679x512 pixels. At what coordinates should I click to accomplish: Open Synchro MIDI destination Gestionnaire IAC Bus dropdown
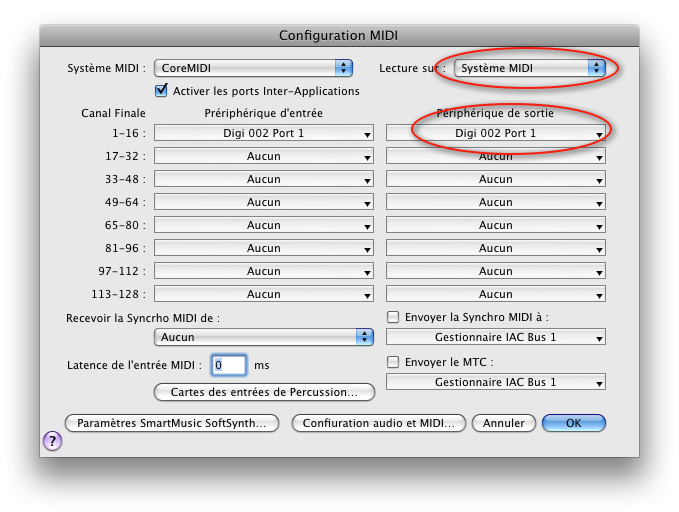pos(496,337)
